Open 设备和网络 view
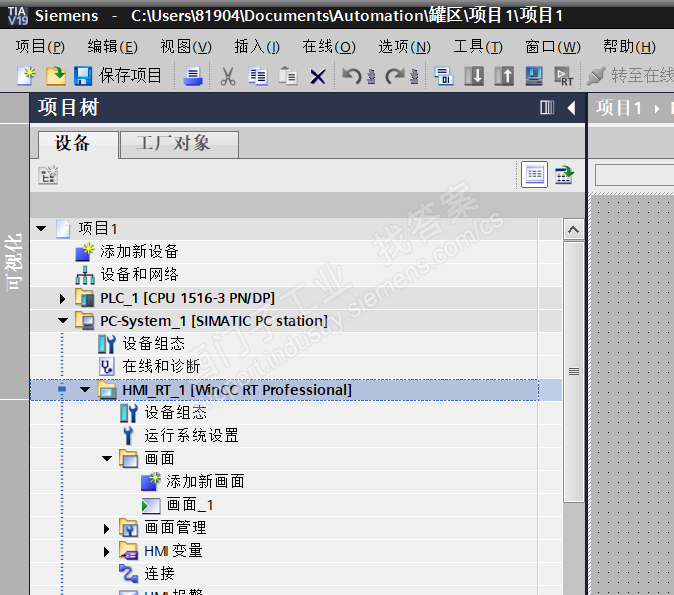This screenshot has height=595, width=674. click(x=139, y=274)
